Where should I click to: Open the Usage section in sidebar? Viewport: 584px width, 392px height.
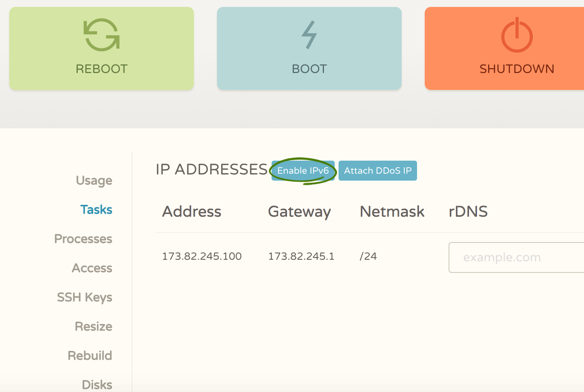point(94,180)
